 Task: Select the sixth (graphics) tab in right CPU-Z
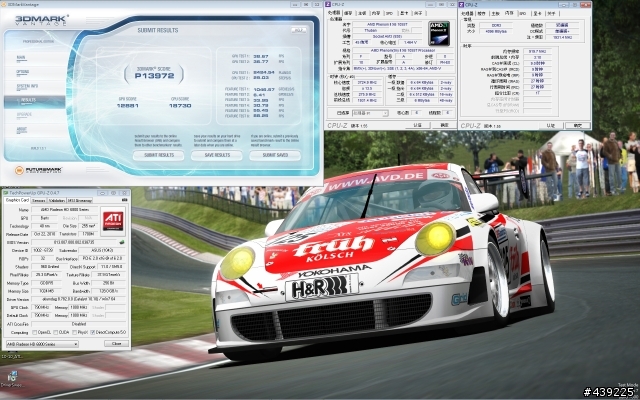[x=537, y=13]
